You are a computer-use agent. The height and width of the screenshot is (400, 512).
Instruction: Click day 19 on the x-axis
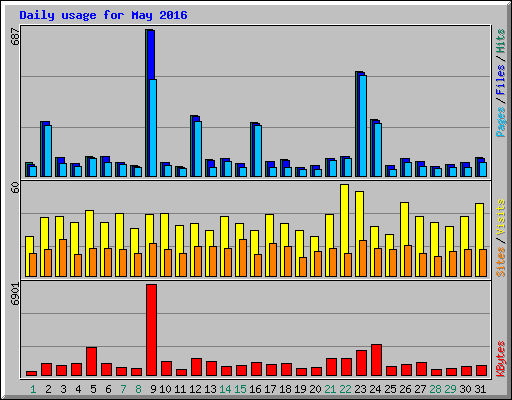click(x=300, y=389)
